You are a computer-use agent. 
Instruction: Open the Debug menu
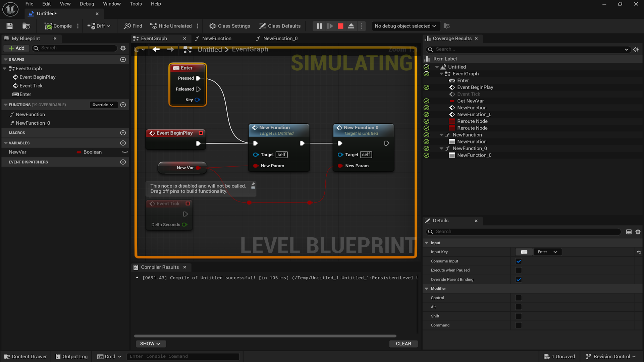[87, 4]
